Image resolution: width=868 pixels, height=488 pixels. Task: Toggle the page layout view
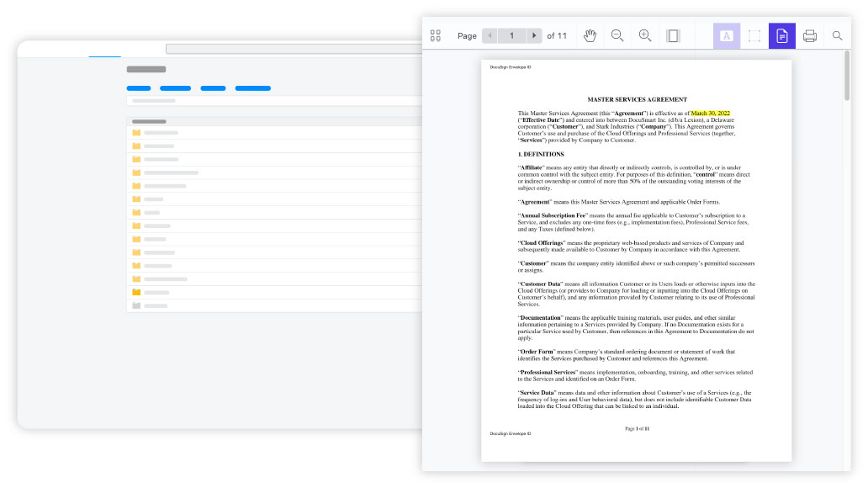673,35
